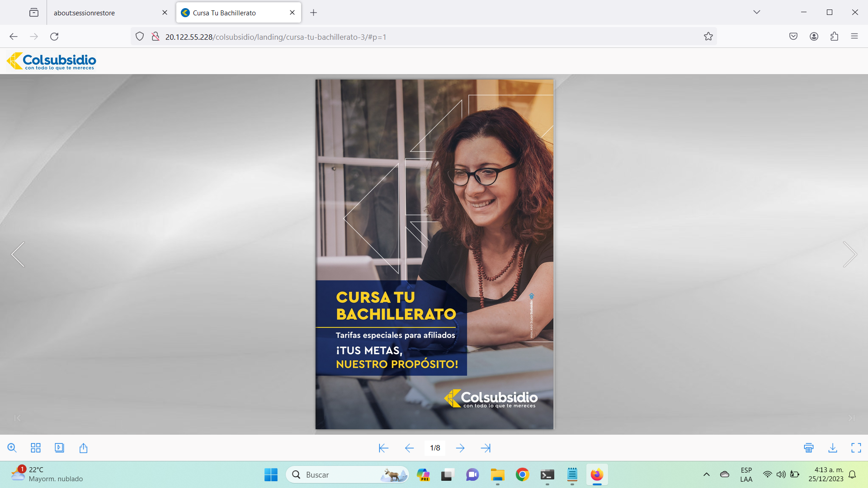868x488 pixels.
Task: Flip back with left side chevron
Action: [x=18, y=254]
